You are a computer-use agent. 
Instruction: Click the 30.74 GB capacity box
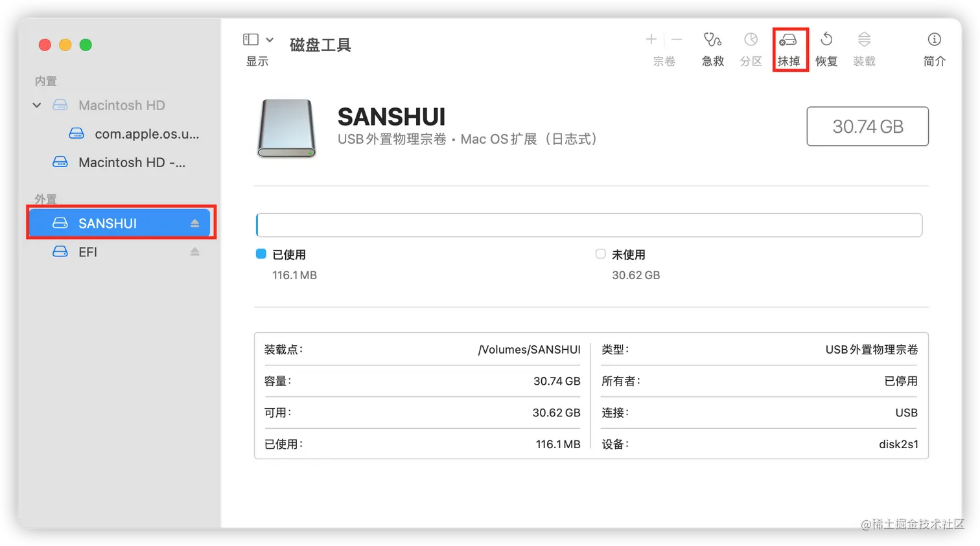867,126
